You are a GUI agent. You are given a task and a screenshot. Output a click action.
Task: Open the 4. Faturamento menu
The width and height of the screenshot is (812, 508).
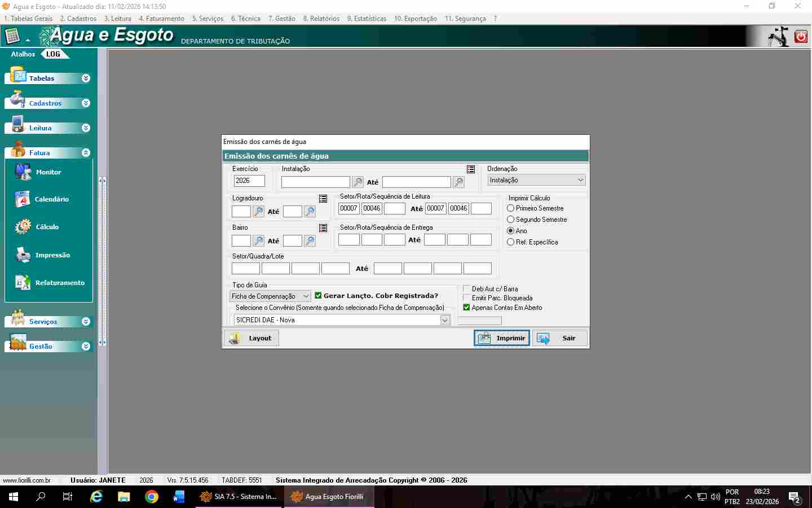(161, 19)
